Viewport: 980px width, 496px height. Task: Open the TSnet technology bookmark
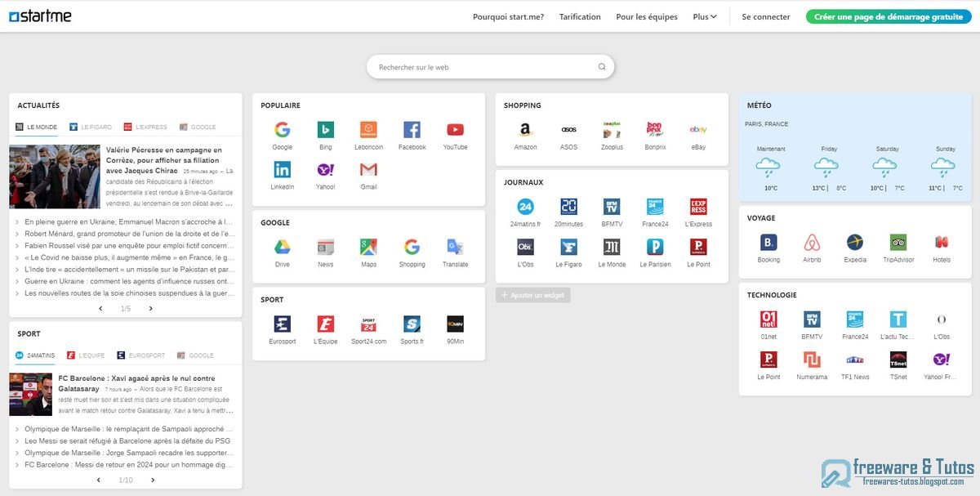tap(898, 360)
